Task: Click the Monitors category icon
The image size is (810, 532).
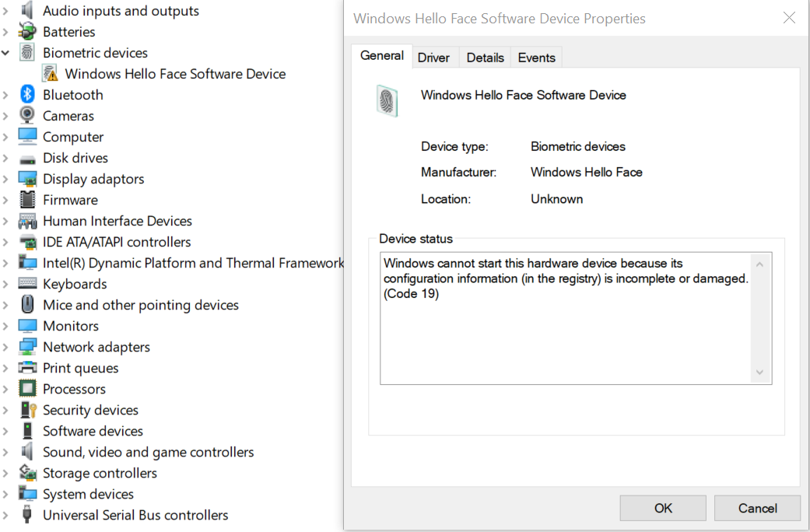Action: coord(27,326)
